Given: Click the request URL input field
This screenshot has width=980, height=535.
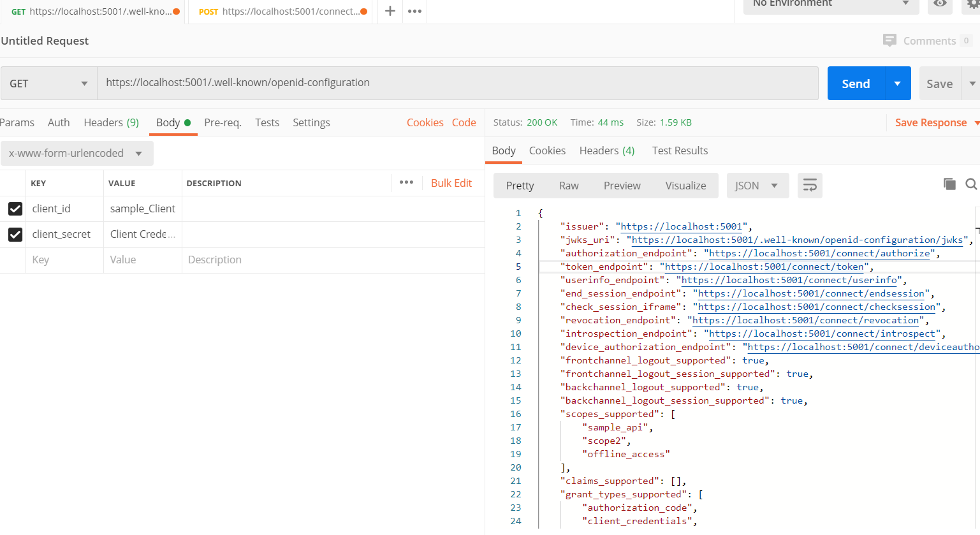Looking at the screenshot, I should pos(458,84).
